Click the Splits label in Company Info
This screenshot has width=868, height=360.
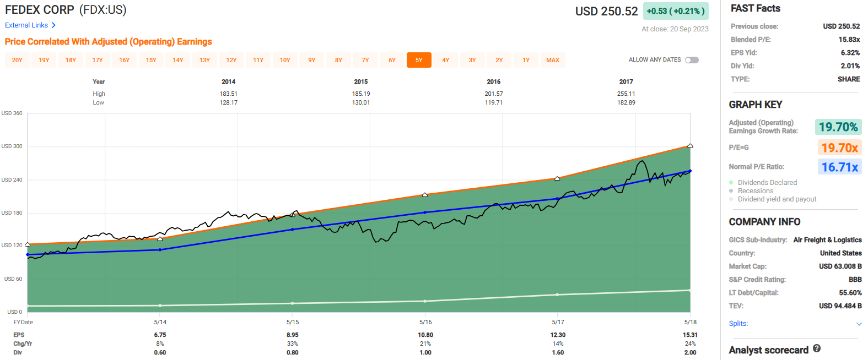pos(738,324)
